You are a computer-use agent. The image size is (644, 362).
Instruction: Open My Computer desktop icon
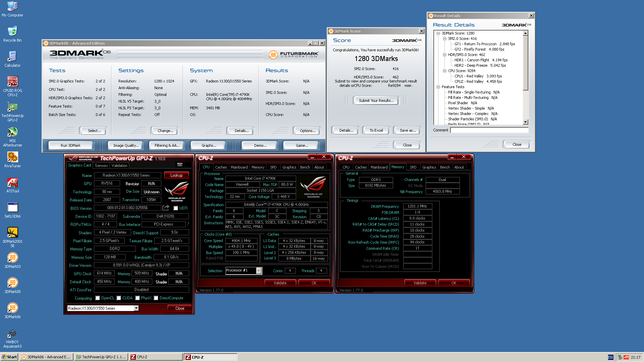tap(12, 9)
